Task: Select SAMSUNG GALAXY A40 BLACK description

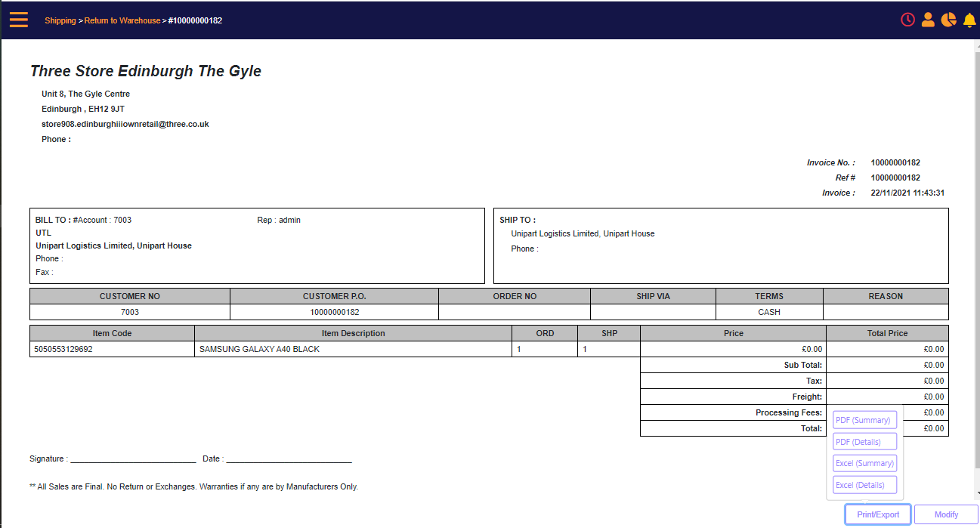Action: 259,350
